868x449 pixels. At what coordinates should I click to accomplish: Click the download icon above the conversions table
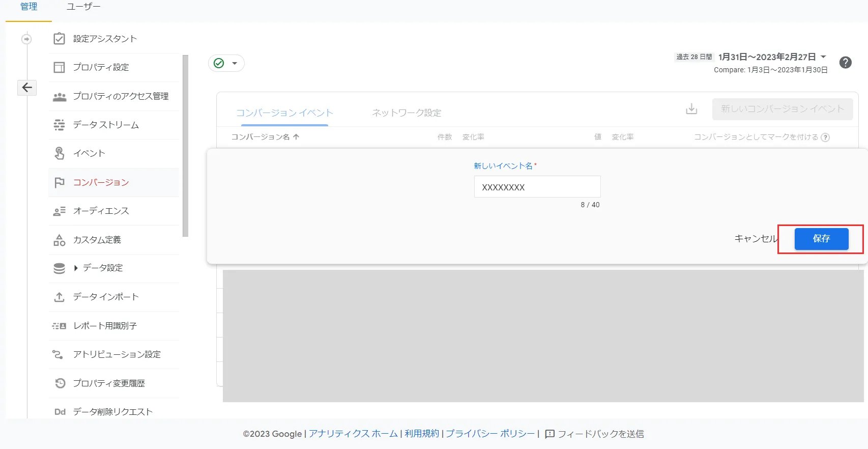(691, 109)
